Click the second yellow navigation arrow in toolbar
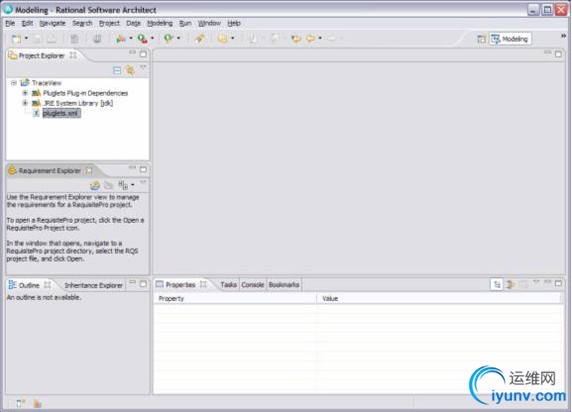The height and width of the screenshot is (412, 572). tap(310, 38)
